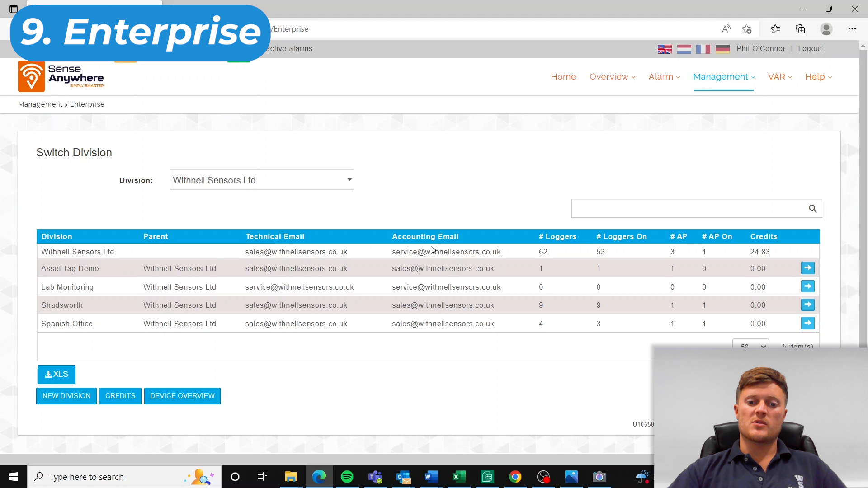Sort by the Accounting Email column header
This screenshot has height=488, width=868.
(425, 236)
